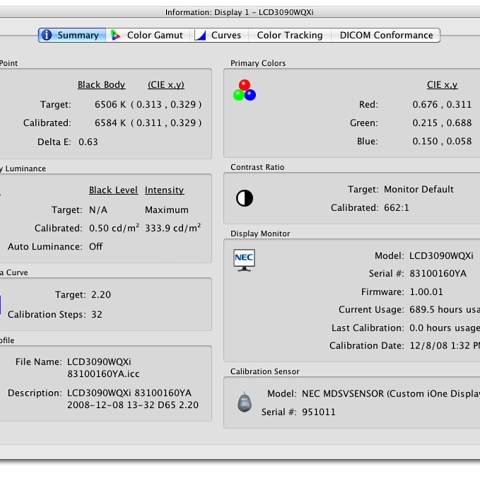Select target value 6506 K

pyautogui.click(x=110, y=105)
